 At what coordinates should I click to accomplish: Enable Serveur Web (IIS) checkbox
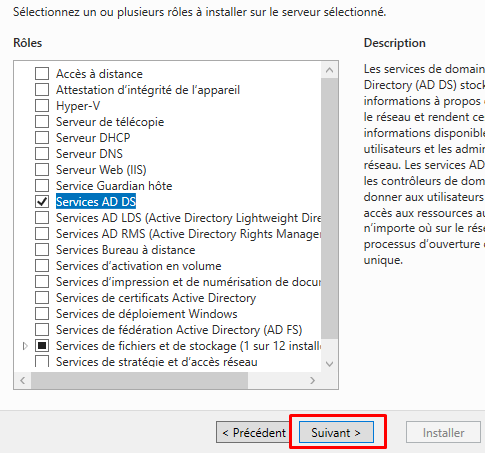point(42,169)
